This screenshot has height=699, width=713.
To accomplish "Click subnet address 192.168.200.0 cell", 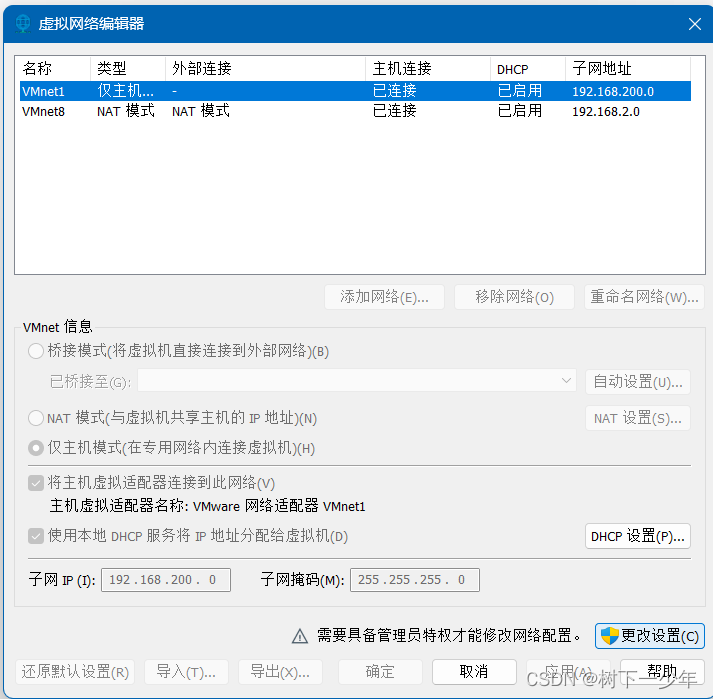I will [613, 91].
